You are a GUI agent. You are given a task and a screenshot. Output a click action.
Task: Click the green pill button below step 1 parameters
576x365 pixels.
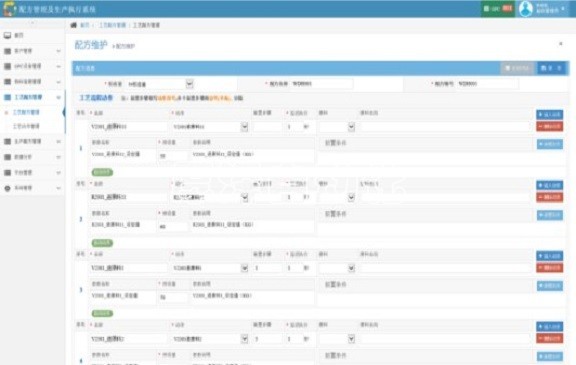[x=102, y=172]
